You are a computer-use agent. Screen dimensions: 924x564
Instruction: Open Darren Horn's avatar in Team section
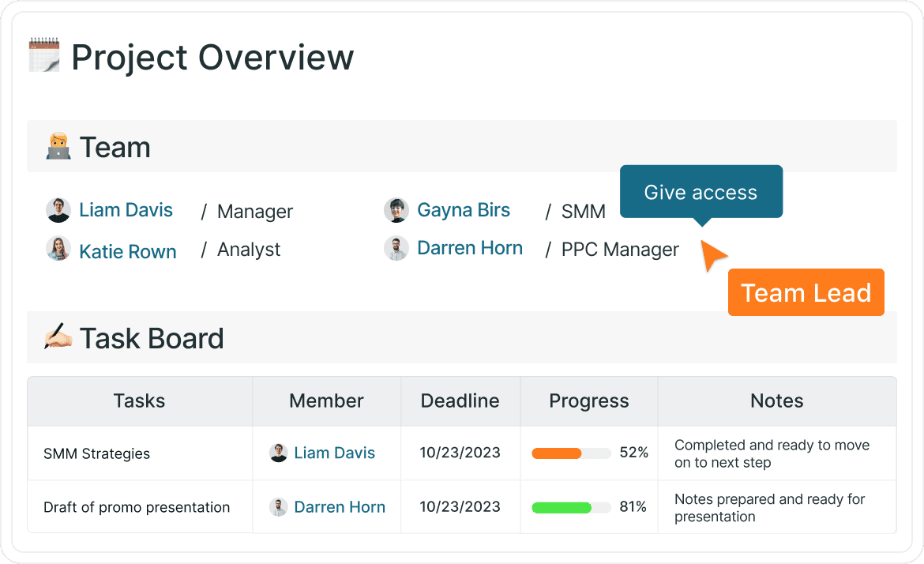click(396, 249)
